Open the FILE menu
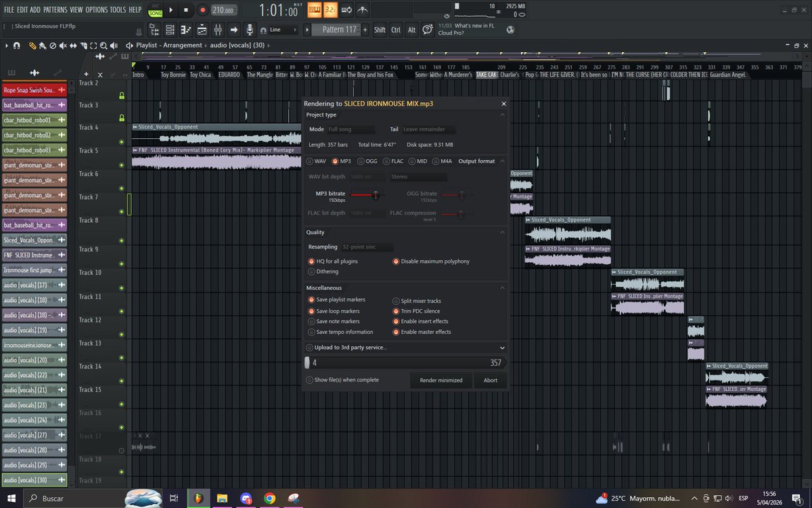Image resolution: width=812 pixels, height=508 pixels. coord(9,9)
